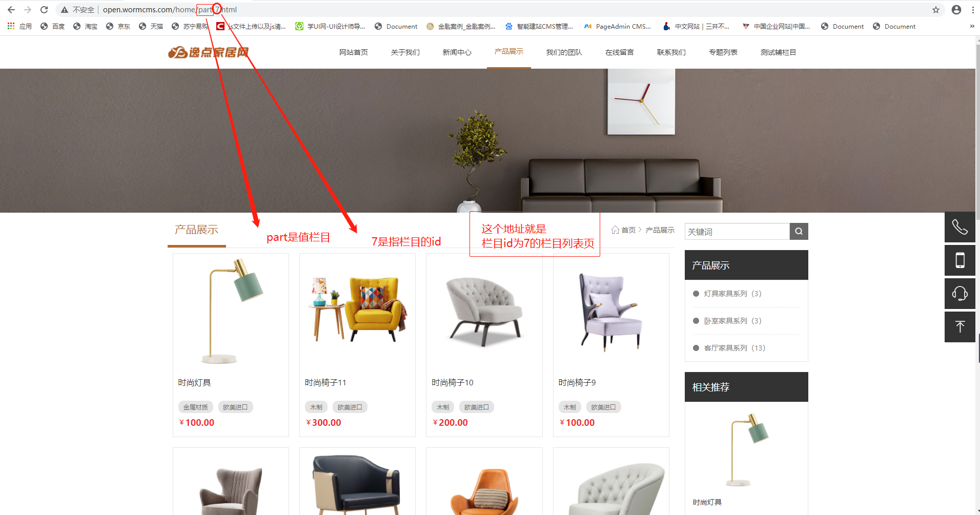Click the back-to-top arrow icon

coord(959,327)
